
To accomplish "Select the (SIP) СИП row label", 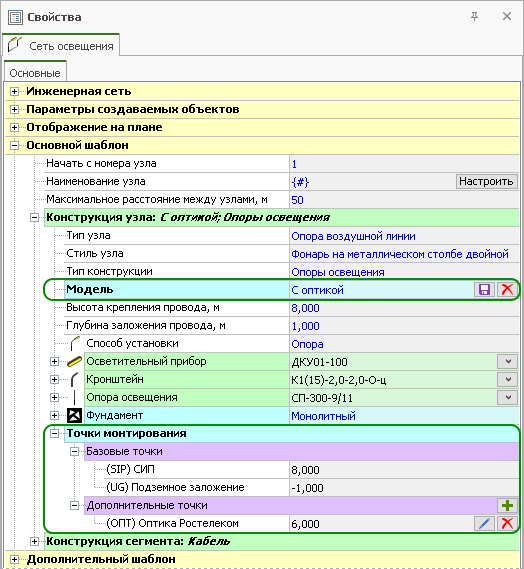I will point(130,469).
